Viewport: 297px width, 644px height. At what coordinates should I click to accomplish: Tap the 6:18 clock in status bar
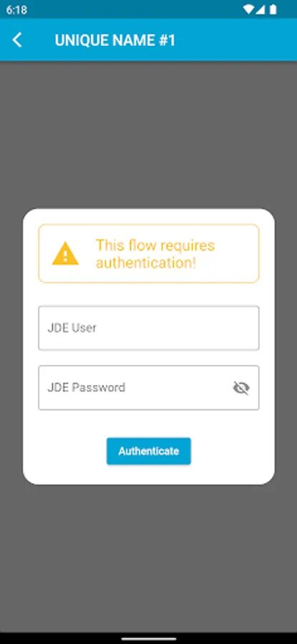click(x=17, y=9)
